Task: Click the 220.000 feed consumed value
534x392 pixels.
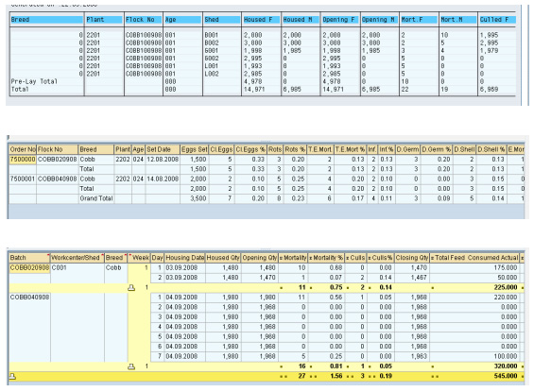Action: pyautogui.click(x=506, y=298)
